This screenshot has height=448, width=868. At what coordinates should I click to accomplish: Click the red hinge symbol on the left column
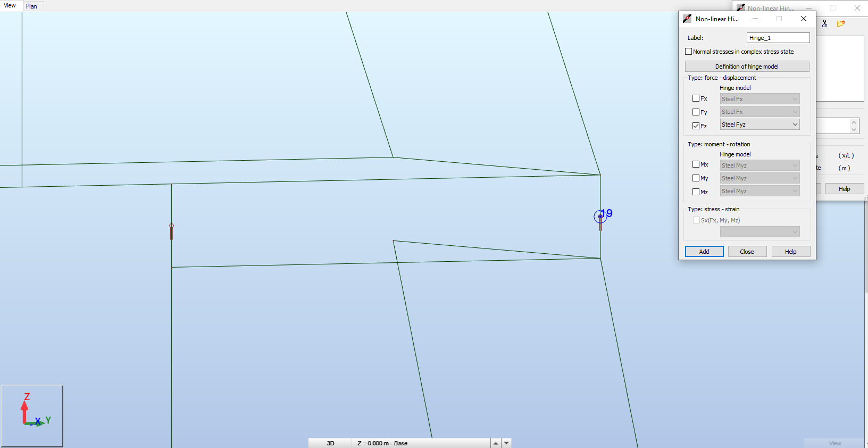(x=171, y=231)
